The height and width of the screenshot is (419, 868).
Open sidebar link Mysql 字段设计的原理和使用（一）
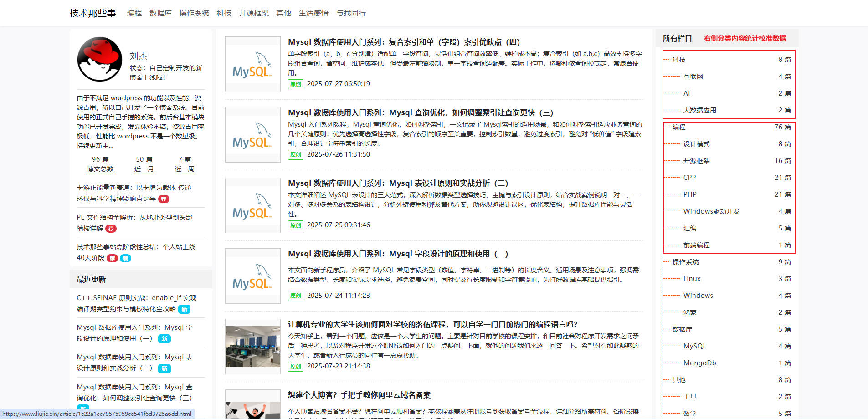[134, 333]
